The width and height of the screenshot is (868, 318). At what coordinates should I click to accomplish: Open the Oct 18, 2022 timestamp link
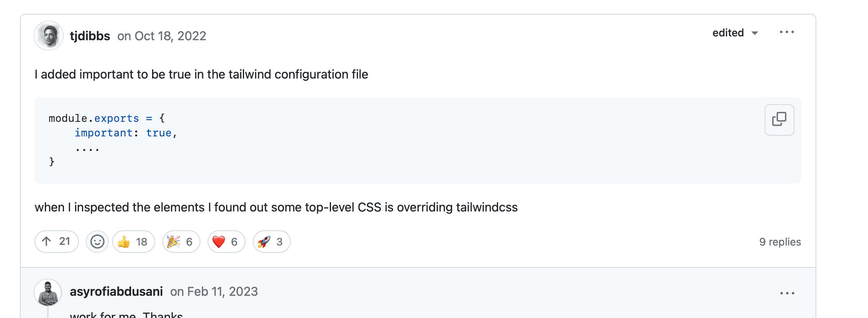162,36
